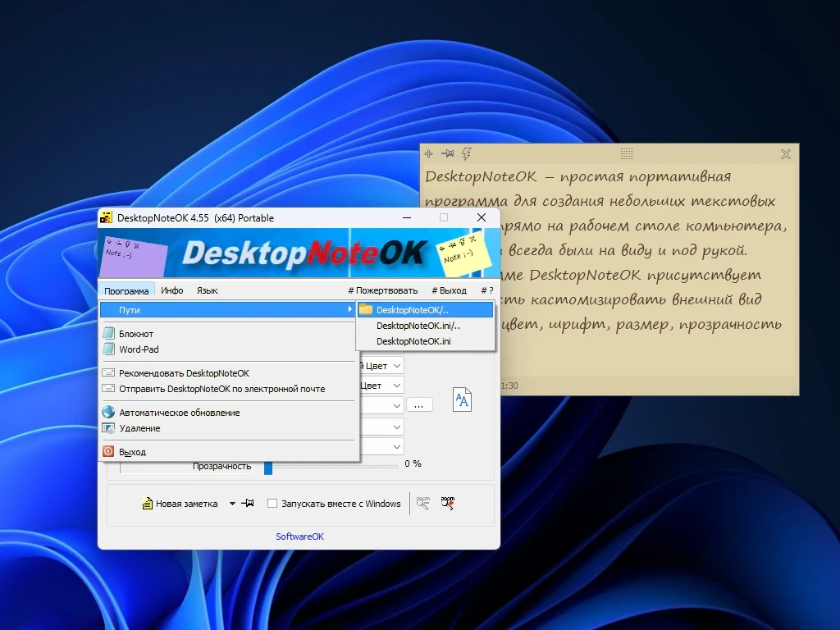The image size is (840, 630).
Task: Click the lightning icon on the sticky note
Action: click(467, 154)
